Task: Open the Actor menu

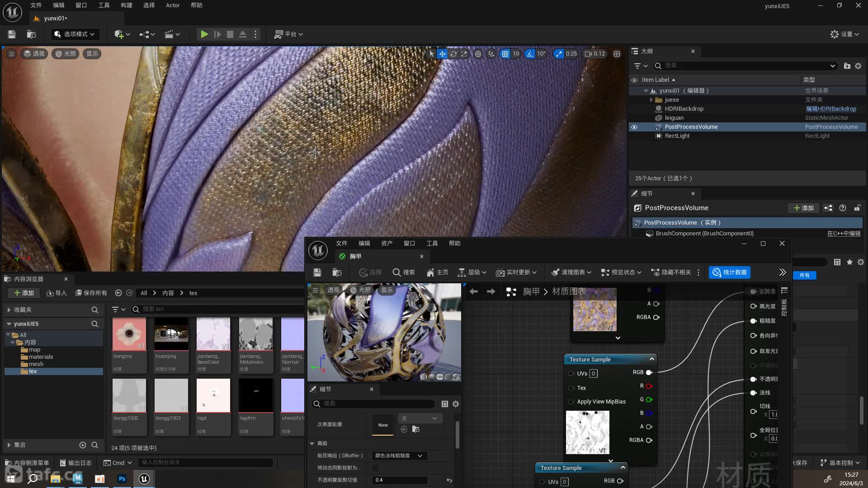Action: click(173, 5)
